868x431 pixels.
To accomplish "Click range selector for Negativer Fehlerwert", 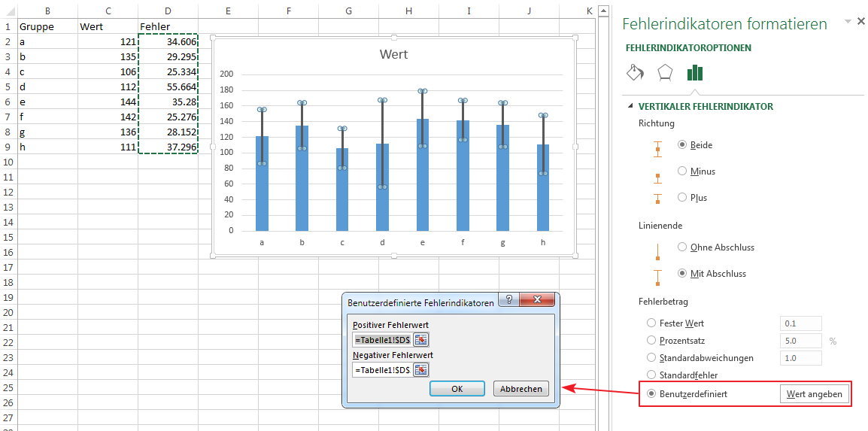I will (421, 369).
